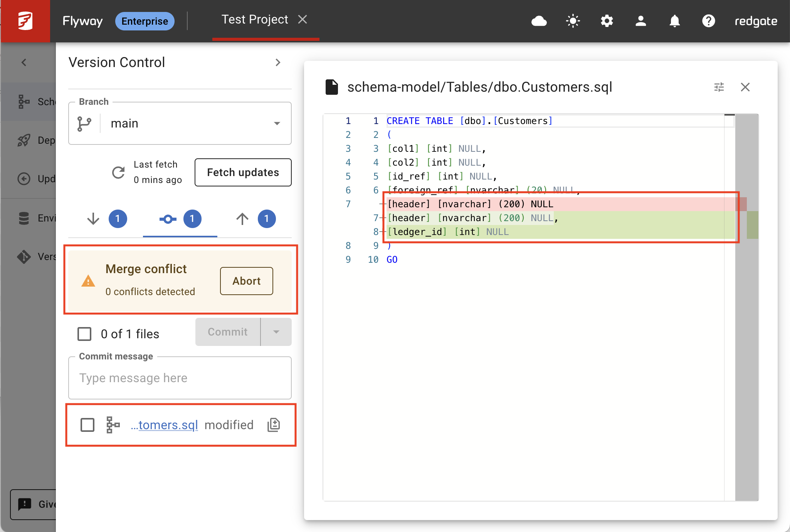This screenshot has height=532, width=790.
Task: Switch to the commit changes tab
Action: [180, 219]
